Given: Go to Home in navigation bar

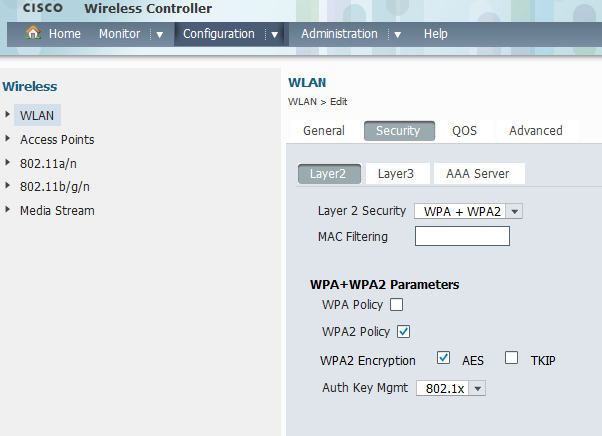Looking at the screenshot, I should (x=64, y=34).
